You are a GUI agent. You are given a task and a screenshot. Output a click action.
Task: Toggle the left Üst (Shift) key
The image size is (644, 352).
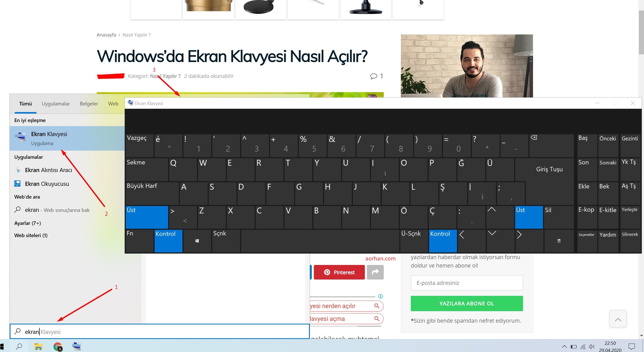click(147, 217)
